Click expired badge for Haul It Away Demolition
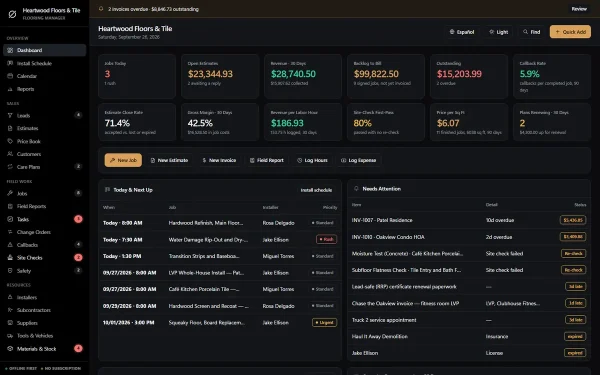 pyautogui.click(x=575, y=336)
